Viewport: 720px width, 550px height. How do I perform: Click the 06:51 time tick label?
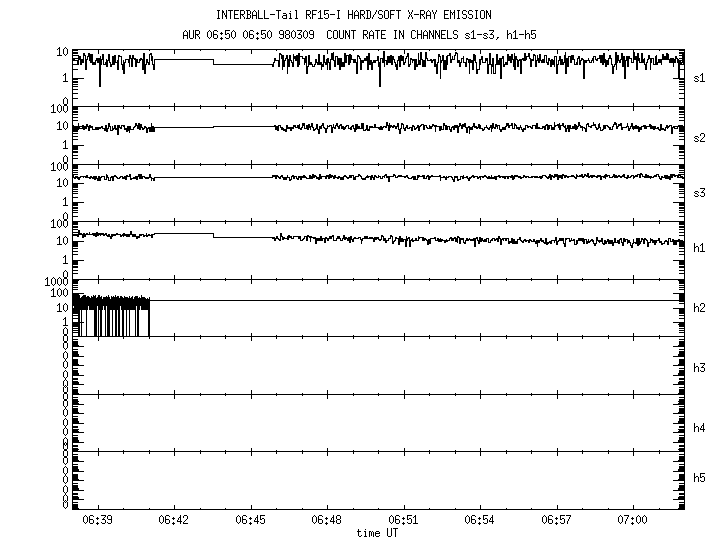403,521
